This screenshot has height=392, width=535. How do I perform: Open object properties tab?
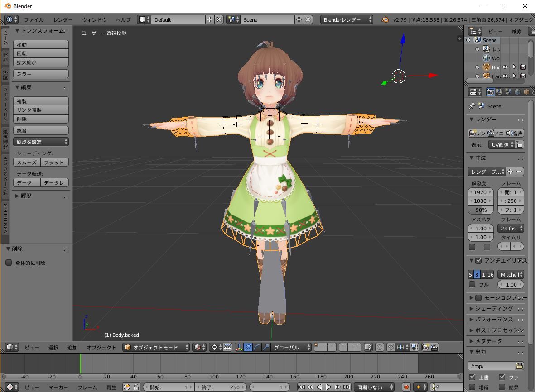[526, 92]
